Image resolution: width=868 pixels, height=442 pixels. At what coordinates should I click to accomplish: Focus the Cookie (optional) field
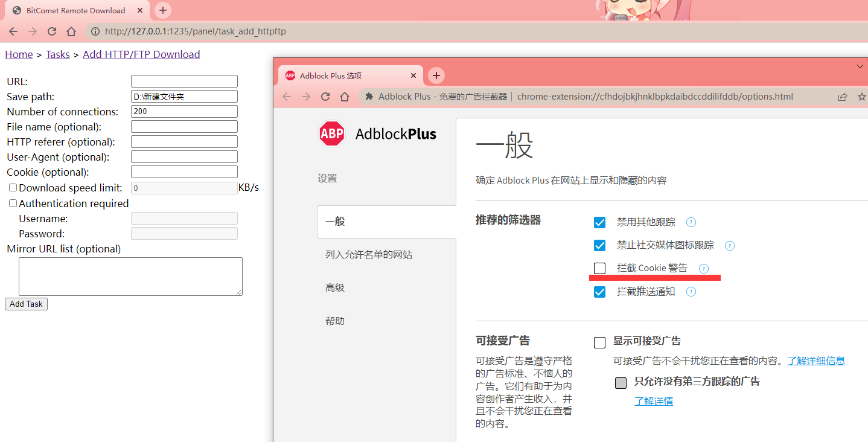click(184, 172)
